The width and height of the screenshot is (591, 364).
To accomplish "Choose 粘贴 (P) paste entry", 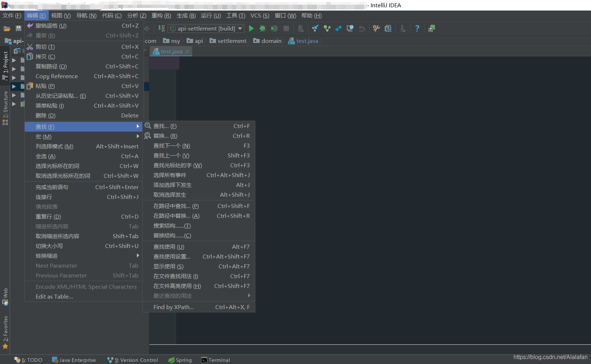I will (x=83, y=86).
